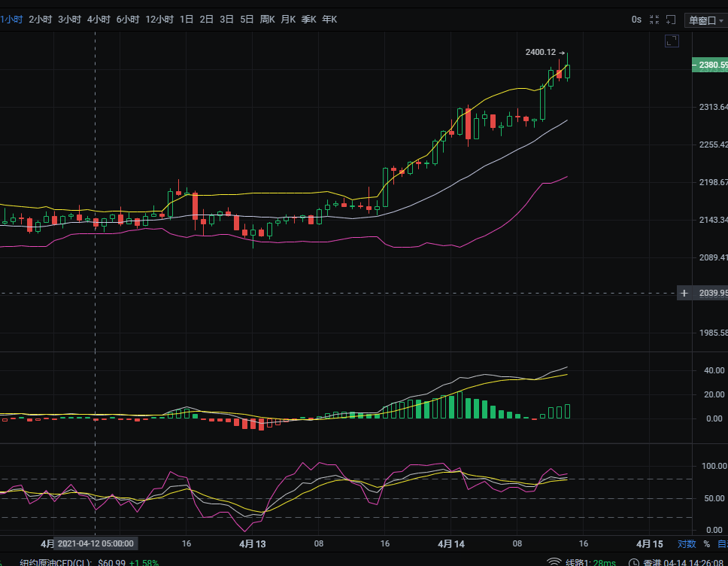
Task: Choose the 1日 daily interval
Action: click(187, 20)
